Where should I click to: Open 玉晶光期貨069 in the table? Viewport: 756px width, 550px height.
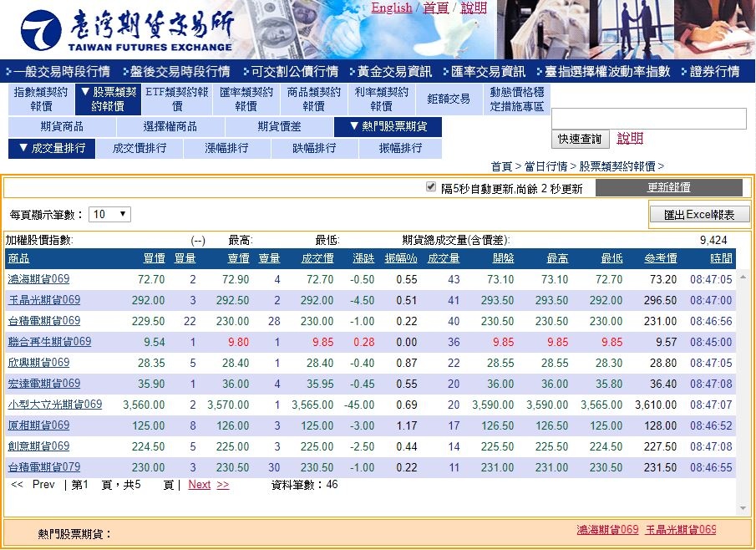44,299
